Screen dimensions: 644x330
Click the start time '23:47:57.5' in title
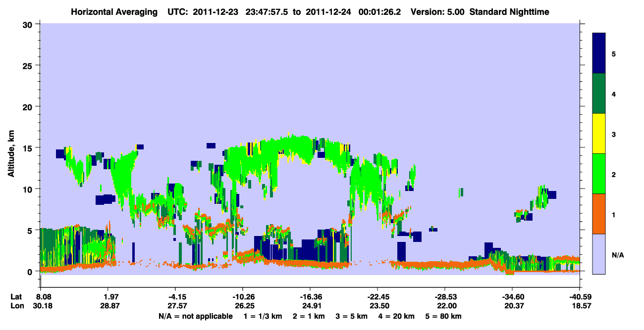(x=268, y=12)
